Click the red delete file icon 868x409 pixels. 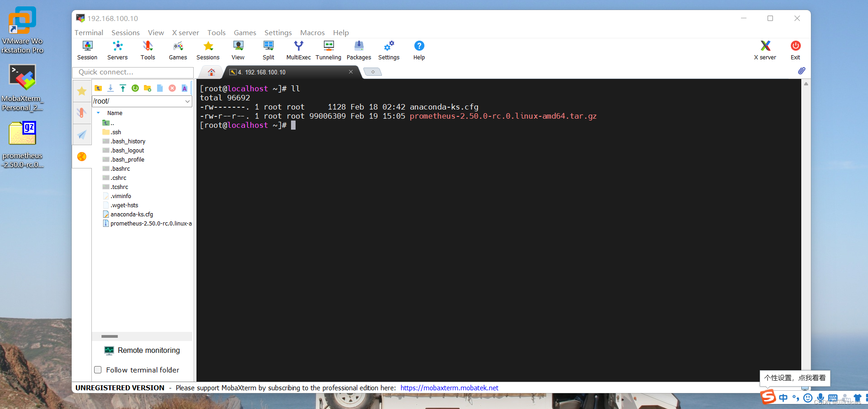(172, 88)
